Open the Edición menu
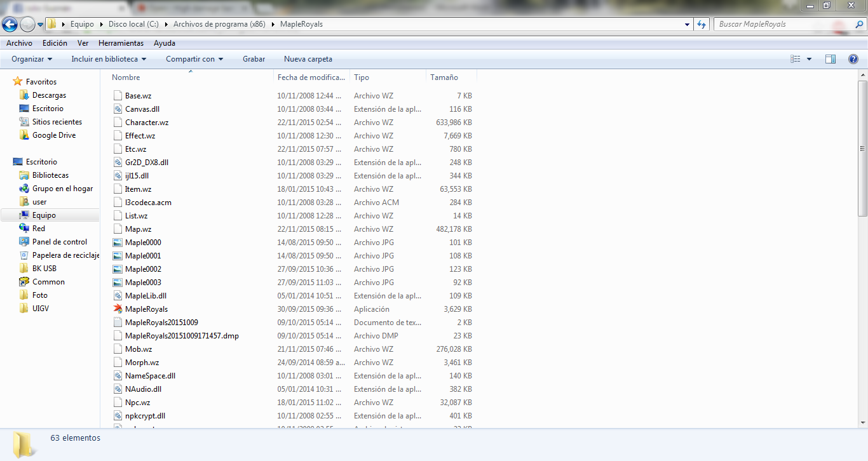The image size is (868, 461). [55, 43]
